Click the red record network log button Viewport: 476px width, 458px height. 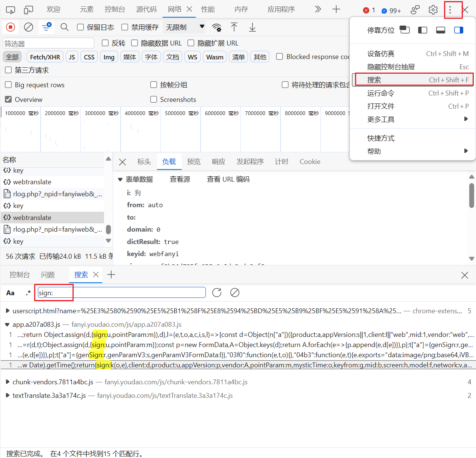11,27
